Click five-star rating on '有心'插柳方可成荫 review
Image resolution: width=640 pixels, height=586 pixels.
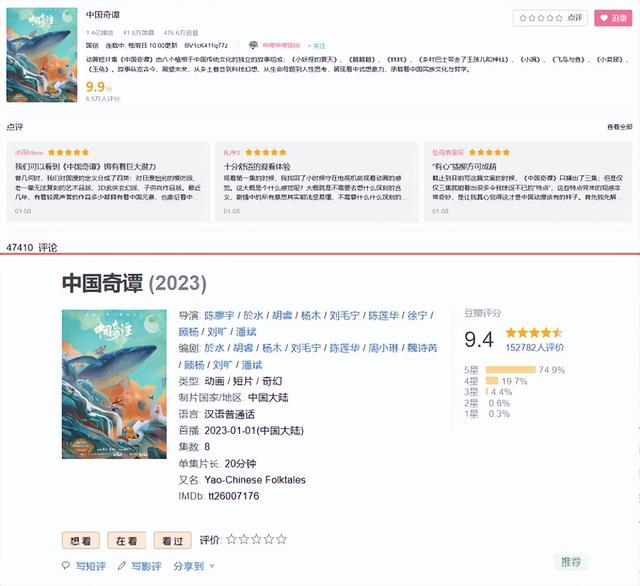489,153
